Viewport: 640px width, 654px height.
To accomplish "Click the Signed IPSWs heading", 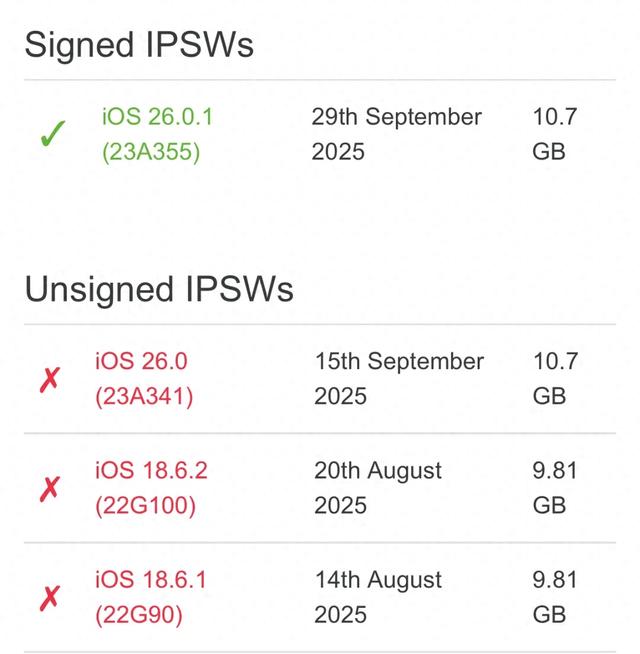I will 139,45.
